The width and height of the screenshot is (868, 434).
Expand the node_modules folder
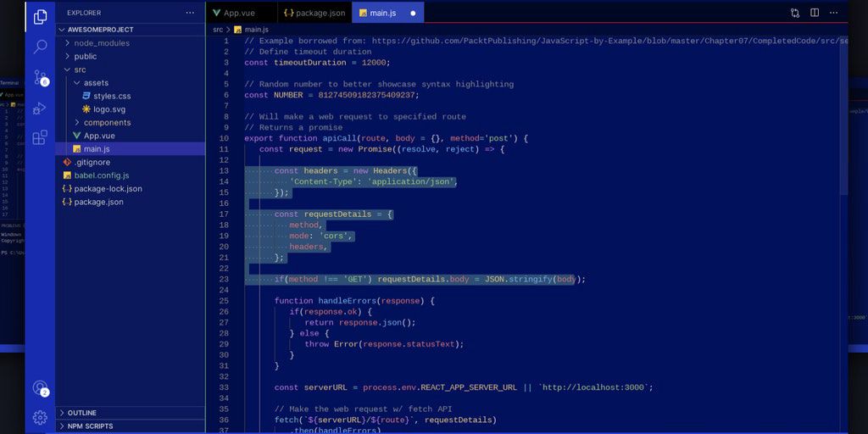(x=101, y=43)
